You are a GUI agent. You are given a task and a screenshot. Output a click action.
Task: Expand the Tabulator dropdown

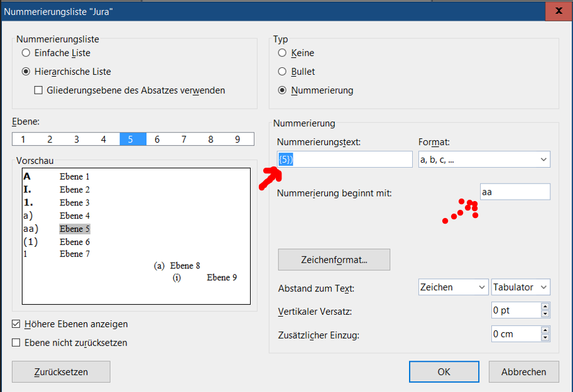click(520, 287)
